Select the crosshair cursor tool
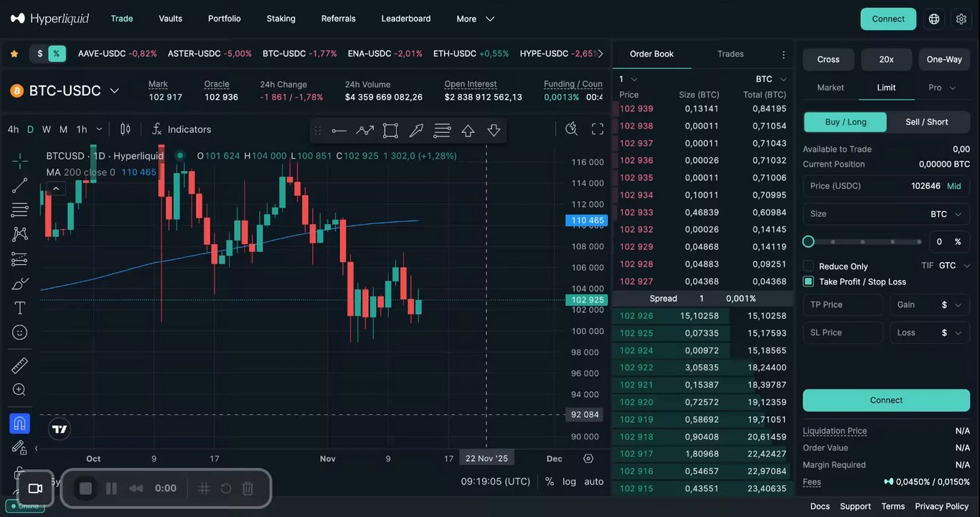The width and height of the screenshot is (980, 517). 20,161
